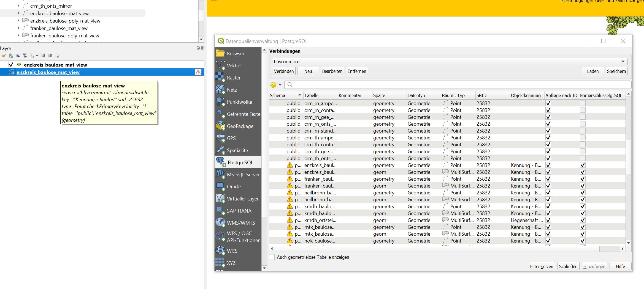The width and height of the screenshot is (644, 289).
Task: Click the connection settings gear icon
Action: point(273,85)
